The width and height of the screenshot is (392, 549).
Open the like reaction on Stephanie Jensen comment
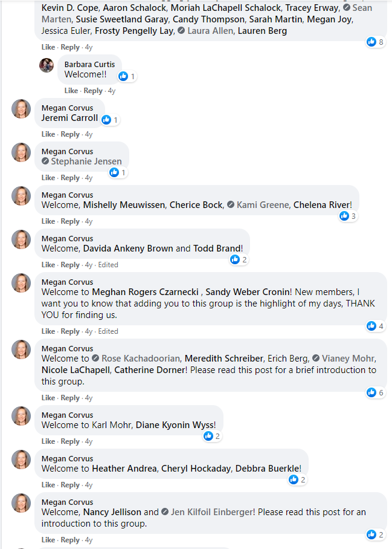[118, 172]
